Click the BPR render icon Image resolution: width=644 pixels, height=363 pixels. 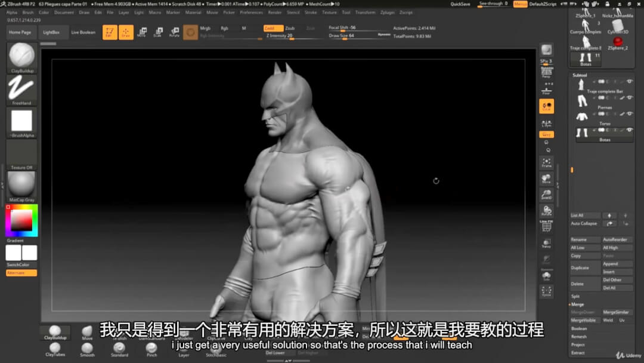(x=546, y=50)
